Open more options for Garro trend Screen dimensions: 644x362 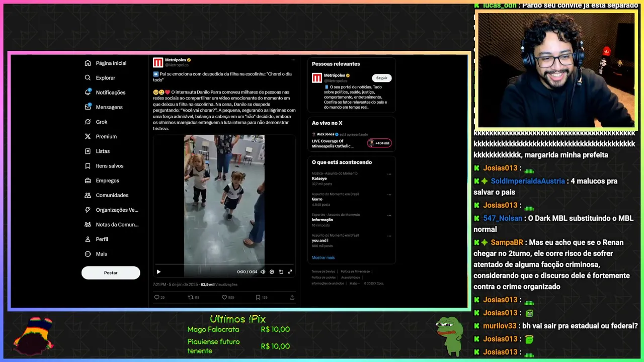click(x=389, y=195)
